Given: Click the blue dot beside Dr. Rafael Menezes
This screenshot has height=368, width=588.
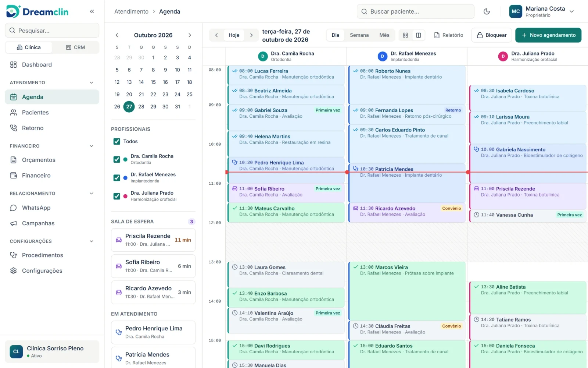Looking at the screenshot, I should (125, 178).
